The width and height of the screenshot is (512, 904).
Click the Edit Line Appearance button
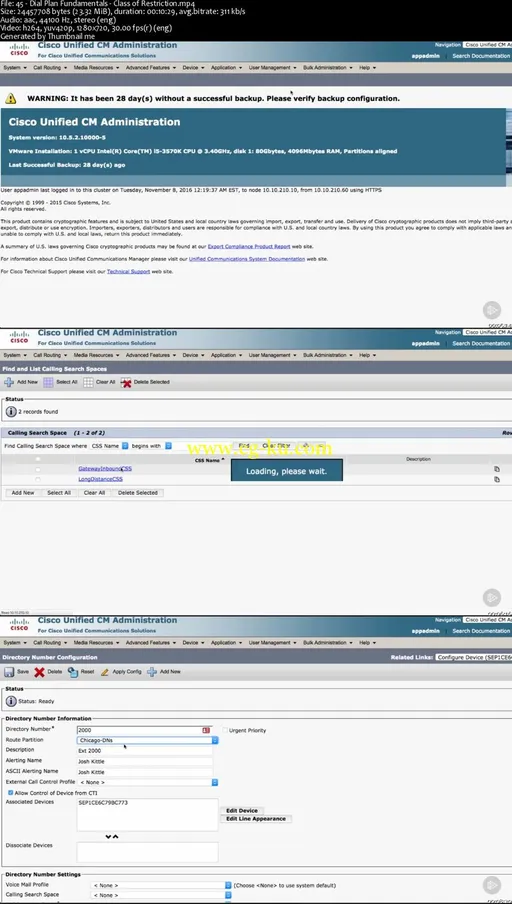(x=256, y=819)
